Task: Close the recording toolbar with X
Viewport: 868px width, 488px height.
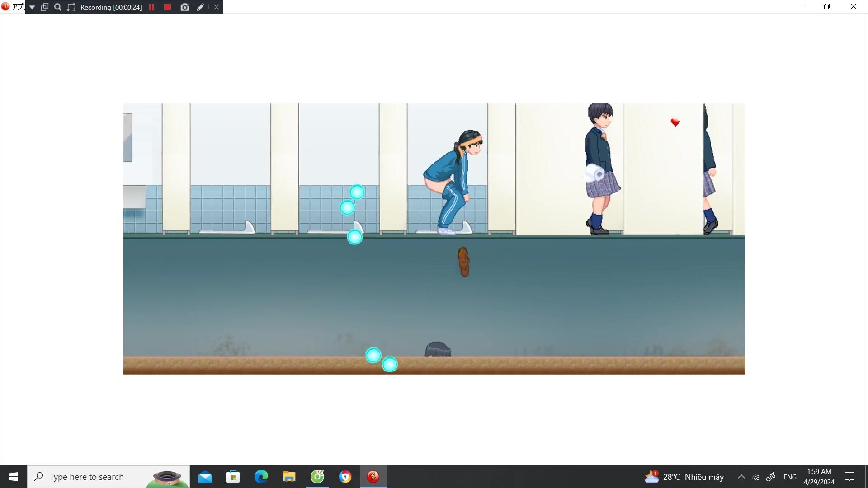Action: [x=217, y=7]
